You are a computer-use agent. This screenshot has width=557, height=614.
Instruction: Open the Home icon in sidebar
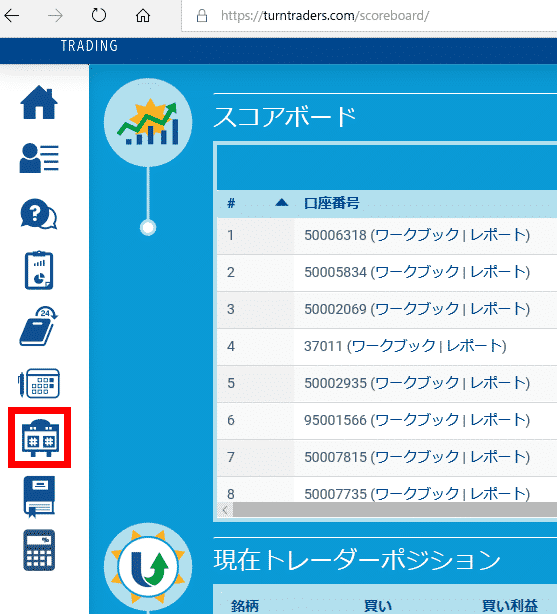coord(39,103)
